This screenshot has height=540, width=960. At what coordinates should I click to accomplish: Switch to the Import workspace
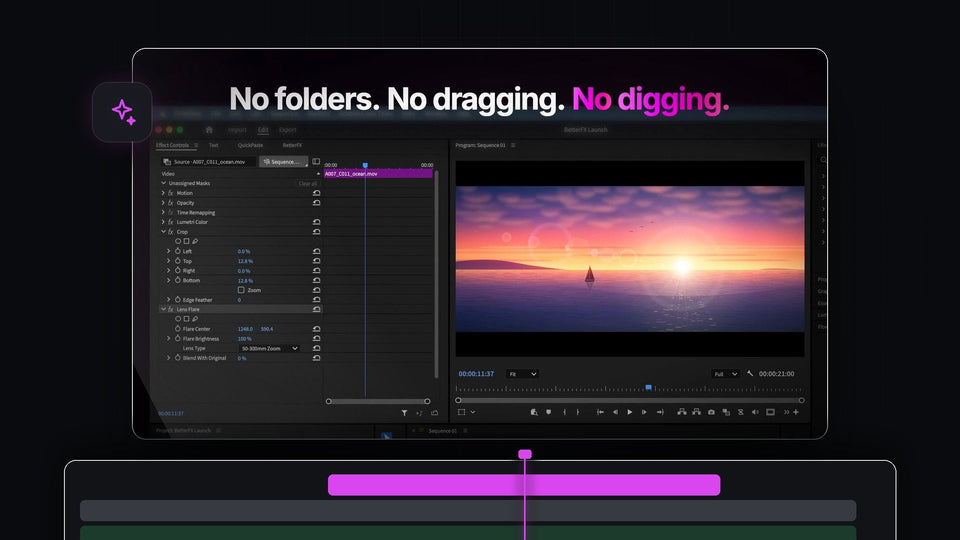click(237, 130)
